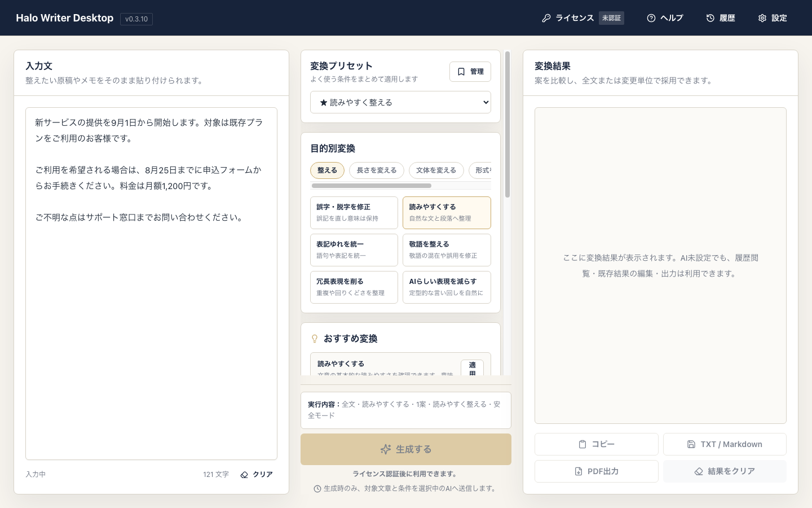Click the PDF file icon on PDF出力
Viewport: 812px width, 508px height.
click(579, 471)
